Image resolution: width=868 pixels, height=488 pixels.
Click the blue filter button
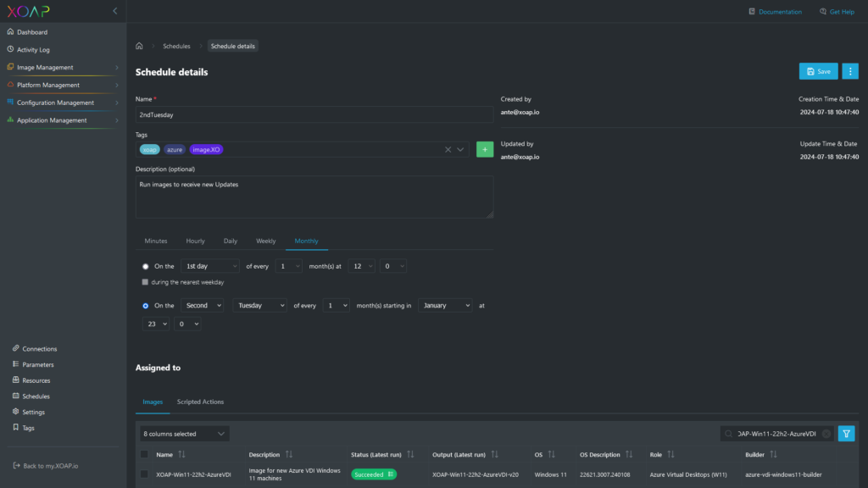coord(847,434)
